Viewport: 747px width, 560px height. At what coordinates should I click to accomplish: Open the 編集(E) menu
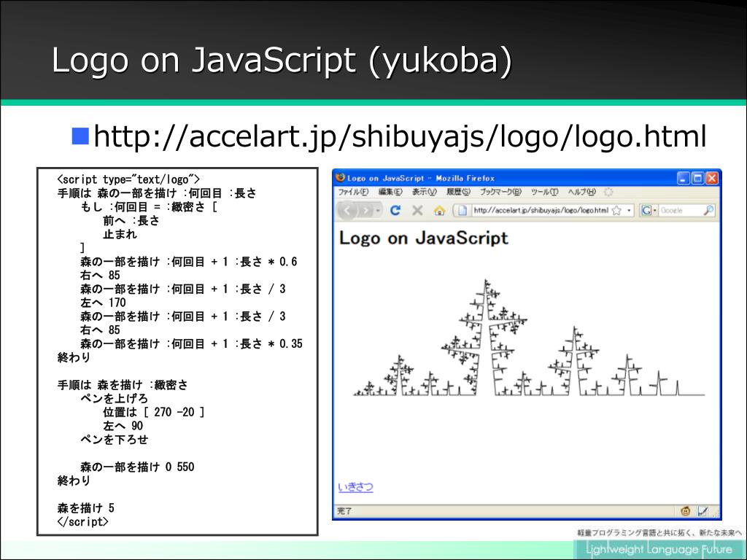pos(390,192)
